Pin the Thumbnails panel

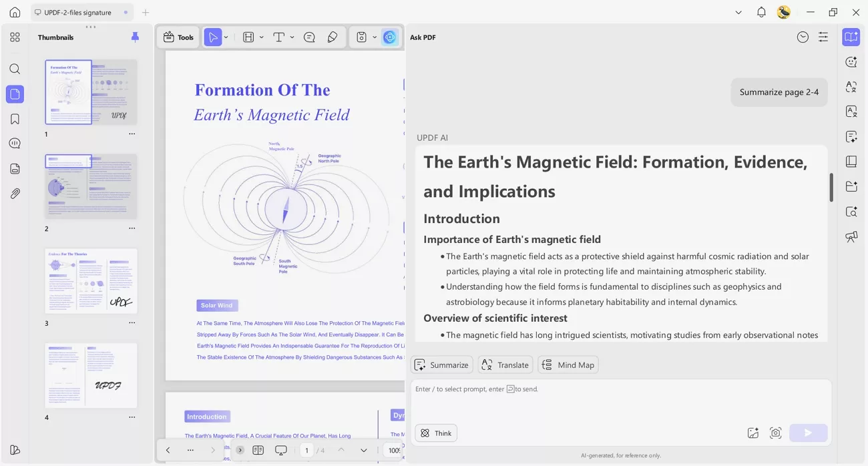point(135,37)
